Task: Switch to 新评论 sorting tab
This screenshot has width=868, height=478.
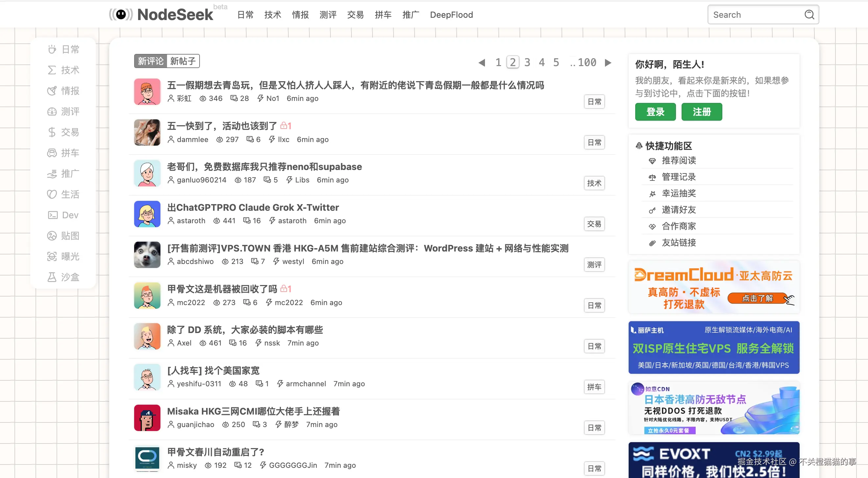Action: pyautogui.click(x=150, y=61)
